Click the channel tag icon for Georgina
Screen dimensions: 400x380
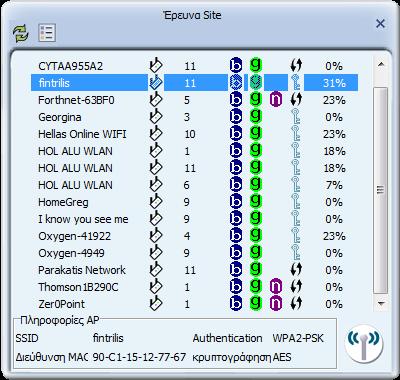click(156, 117)
